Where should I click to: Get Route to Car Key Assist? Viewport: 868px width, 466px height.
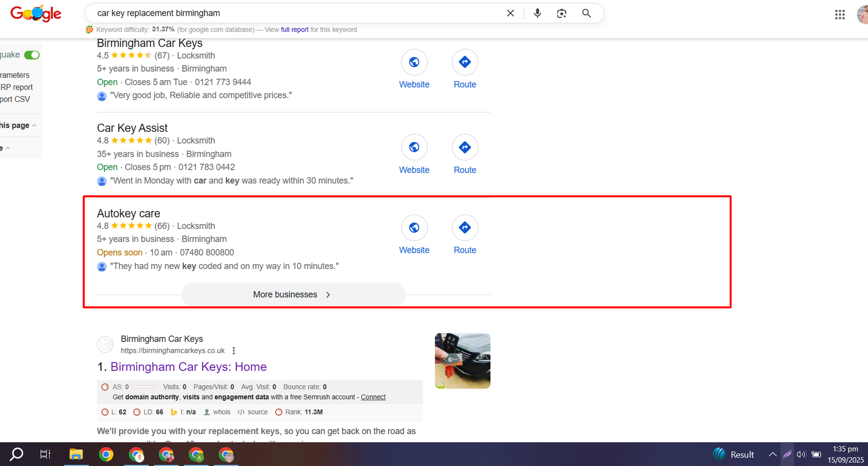(464, 148)
